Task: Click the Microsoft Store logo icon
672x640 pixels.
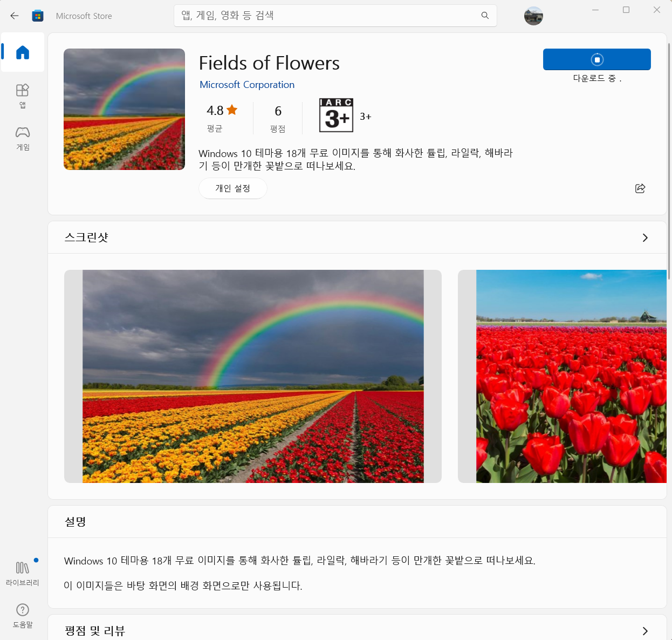Action: pyautogui.click(x=38, y=16)
